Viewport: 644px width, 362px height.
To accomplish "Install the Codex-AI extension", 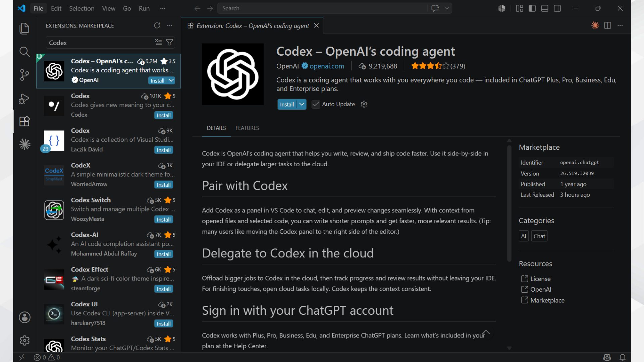I will (x=164, y=254).
